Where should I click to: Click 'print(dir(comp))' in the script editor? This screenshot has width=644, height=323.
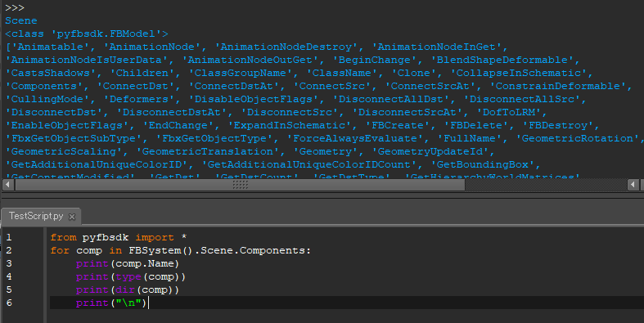pyautogui.click(x=128, y=289)
